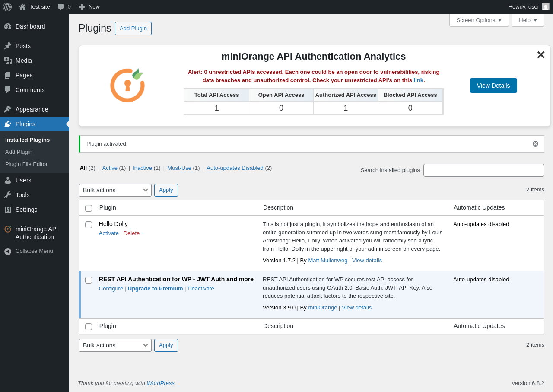The width and height of the screenshot is (553, 392).
Task: Filter by Inactive plugins
Action: [142, 168]
